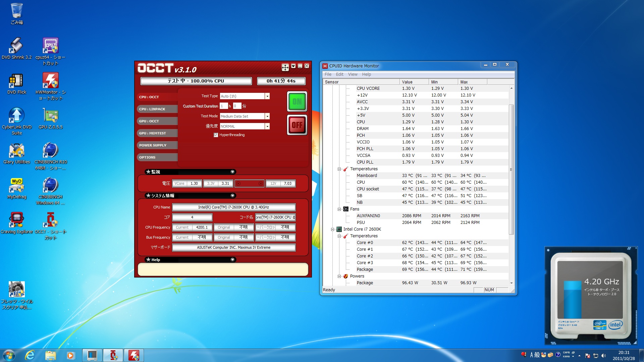Open Internet Explorer from the taskbar
644x362 pixels.
[30, 355]
